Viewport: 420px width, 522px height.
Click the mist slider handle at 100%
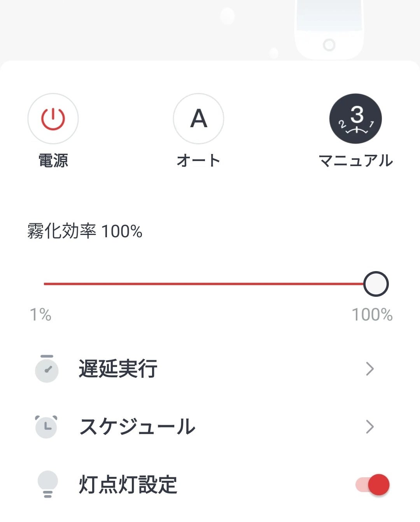376,284
